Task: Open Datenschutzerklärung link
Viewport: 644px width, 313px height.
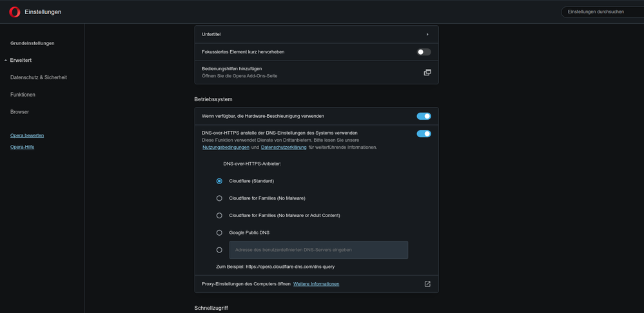Action: 284,147
